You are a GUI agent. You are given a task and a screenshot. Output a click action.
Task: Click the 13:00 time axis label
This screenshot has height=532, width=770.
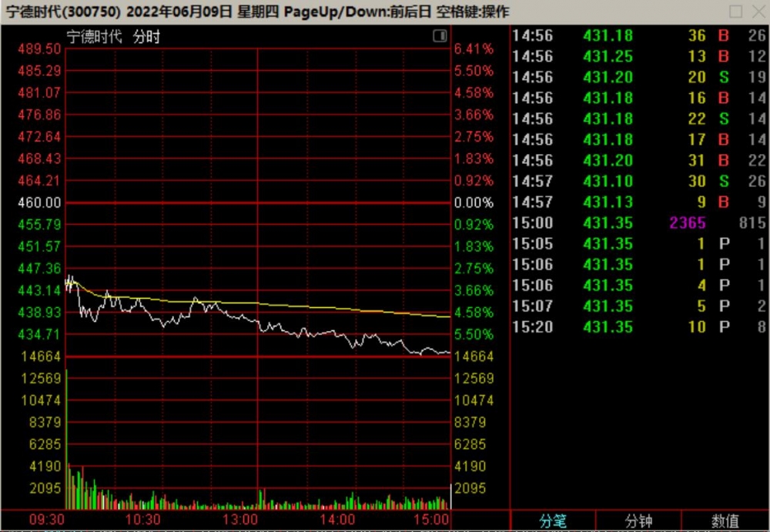click(240, 520)
